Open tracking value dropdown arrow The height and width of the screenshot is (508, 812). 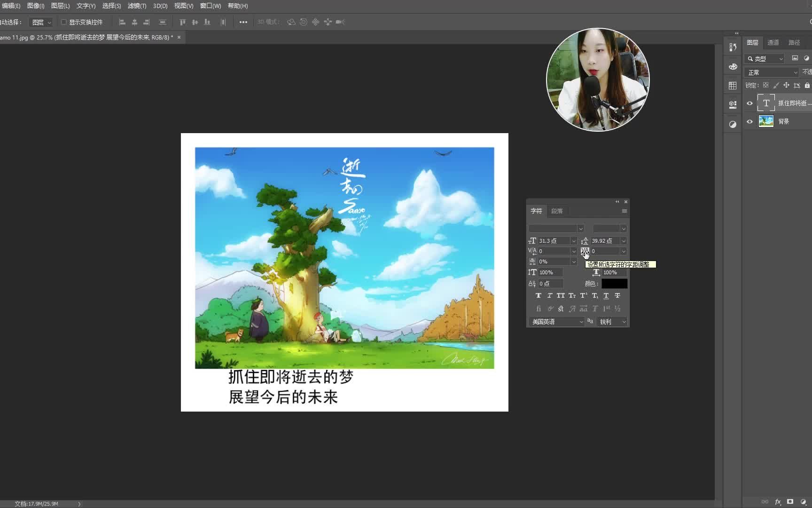click(624, 251)
